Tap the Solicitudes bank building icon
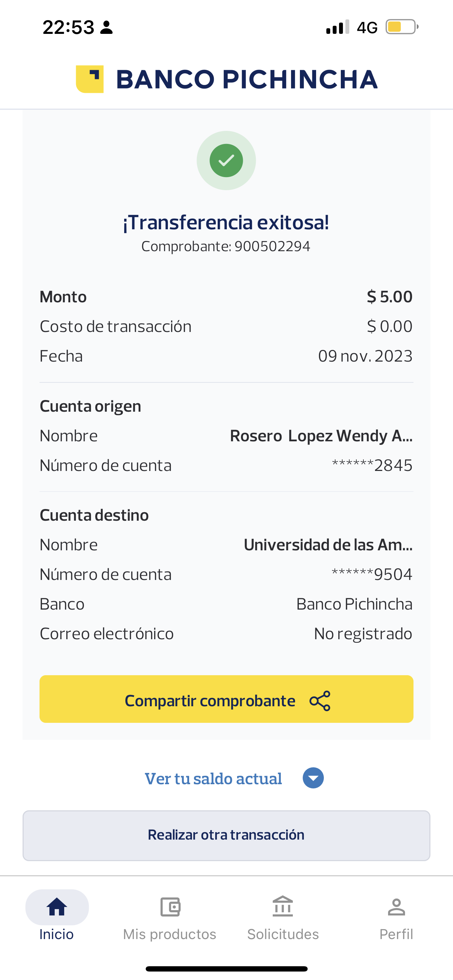 (283, 907)
